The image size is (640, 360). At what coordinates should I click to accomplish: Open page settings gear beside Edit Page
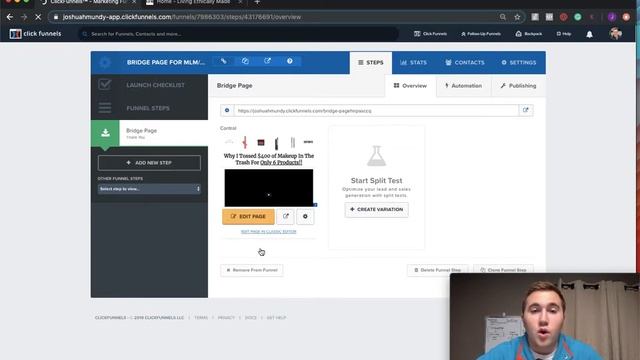(x=305, y=216)
